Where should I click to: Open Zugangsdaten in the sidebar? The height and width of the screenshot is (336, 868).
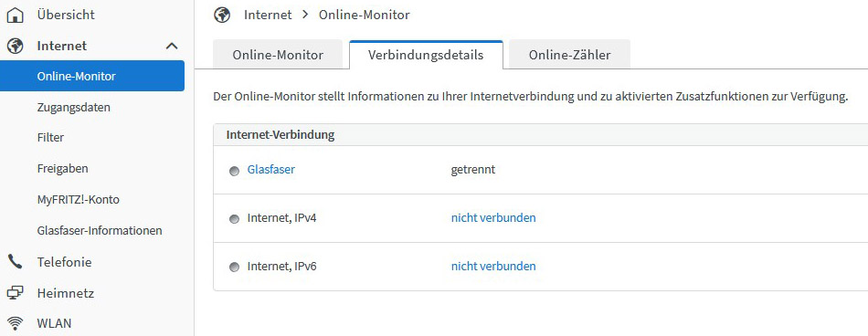[74, 108]
